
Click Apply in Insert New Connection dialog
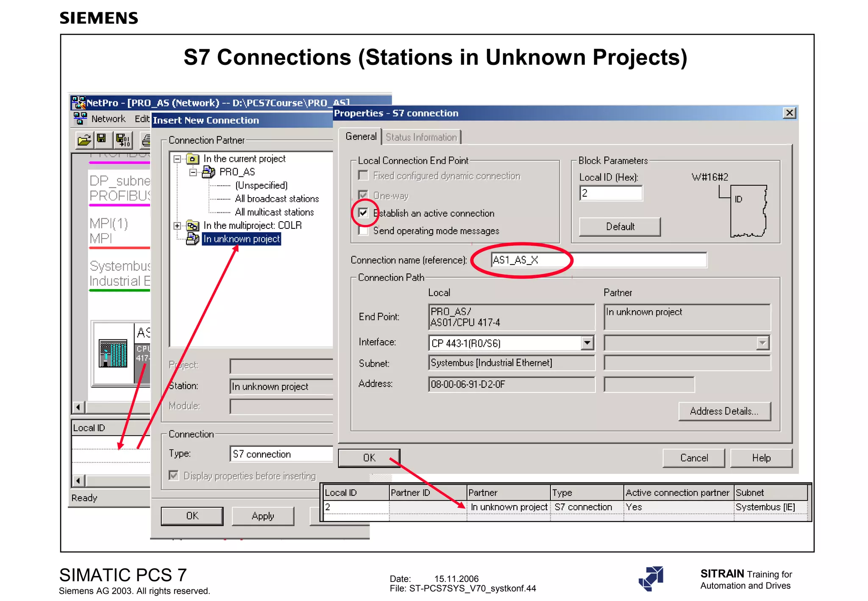(x=263, y=516)
